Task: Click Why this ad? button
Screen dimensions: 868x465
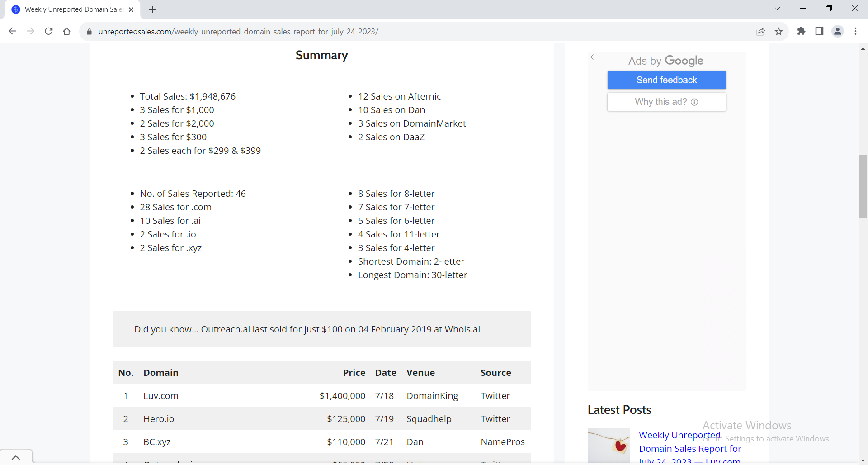Action: (x=667, y=102)
